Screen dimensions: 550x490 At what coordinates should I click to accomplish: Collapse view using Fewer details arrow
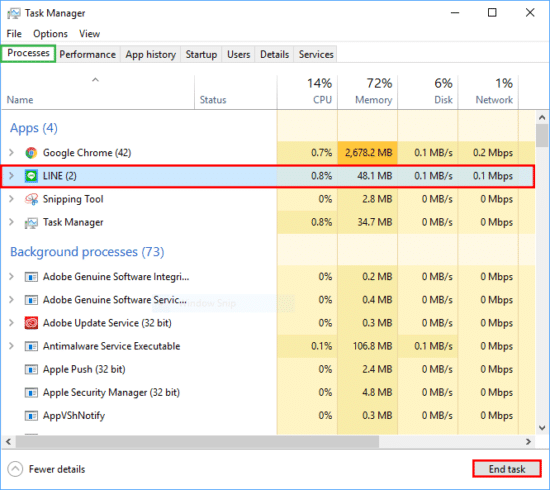[15, 469]
